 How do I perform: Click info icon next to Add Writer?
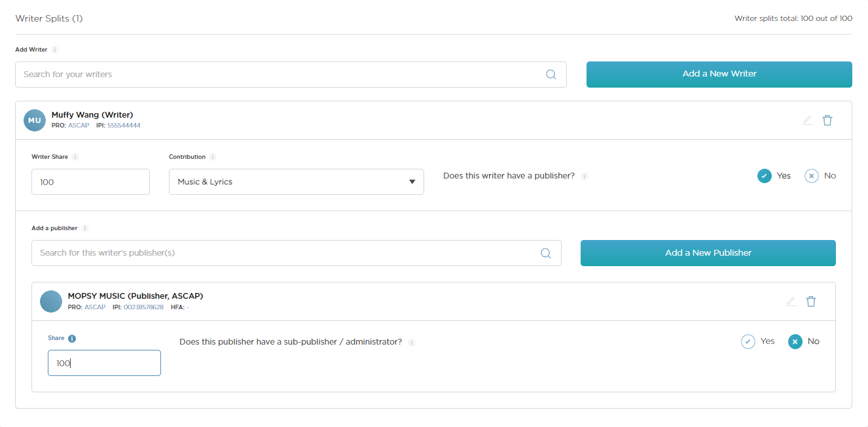pyautogui.click(x=55, y=50)
